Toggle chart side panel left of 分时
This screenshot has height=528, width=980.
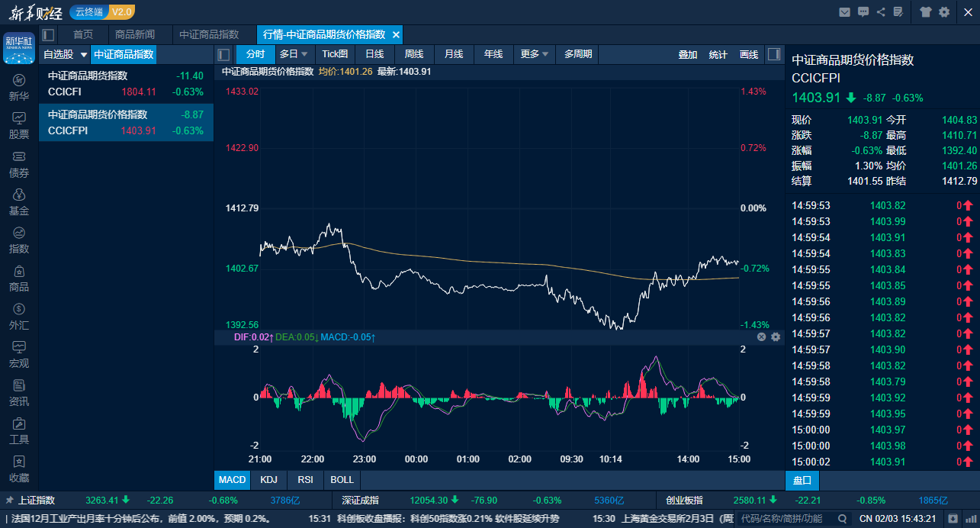[x=223, y=54]
